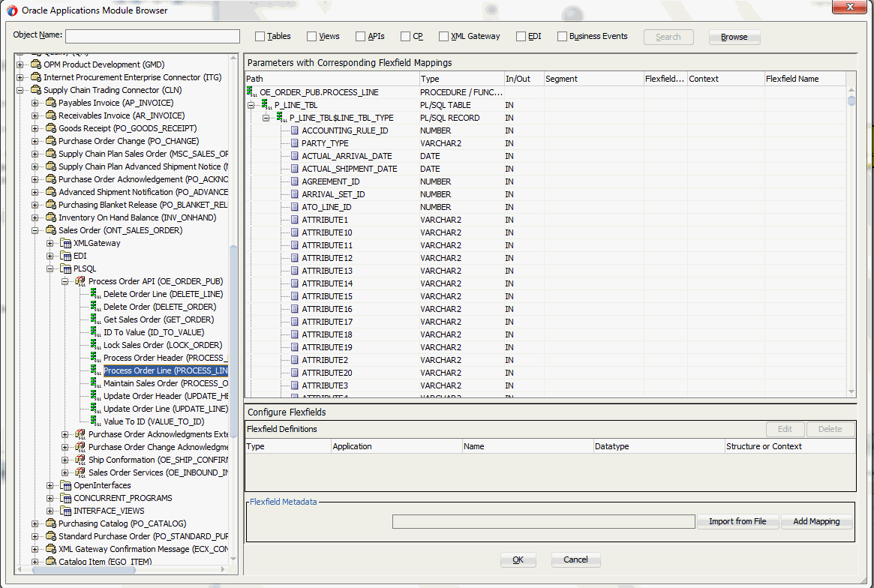Tick the APIs checkbox
This screenshot has height=588, width=874.
pyautogui.click(x=361, y=36)
